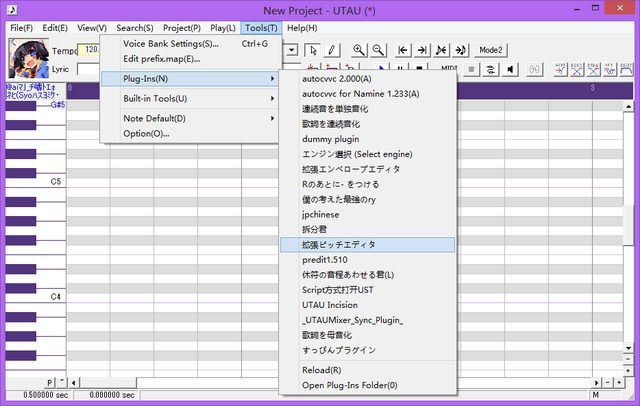Expand the Plug-Ins submenu
The height and width of the screenshot is (406, 640).
pos(190,78)
